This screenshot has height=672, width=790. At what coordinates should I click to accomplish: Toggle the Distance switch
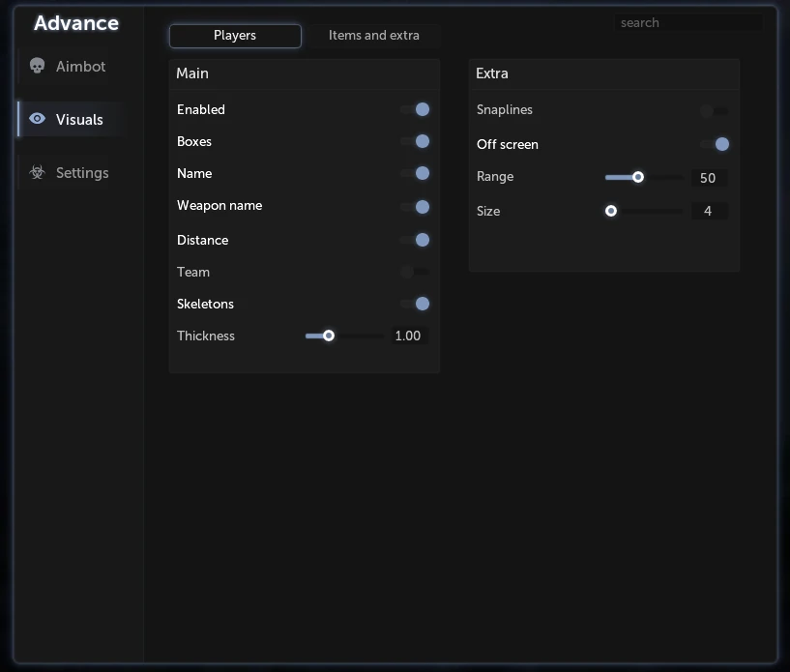click(x=415, y=240)
